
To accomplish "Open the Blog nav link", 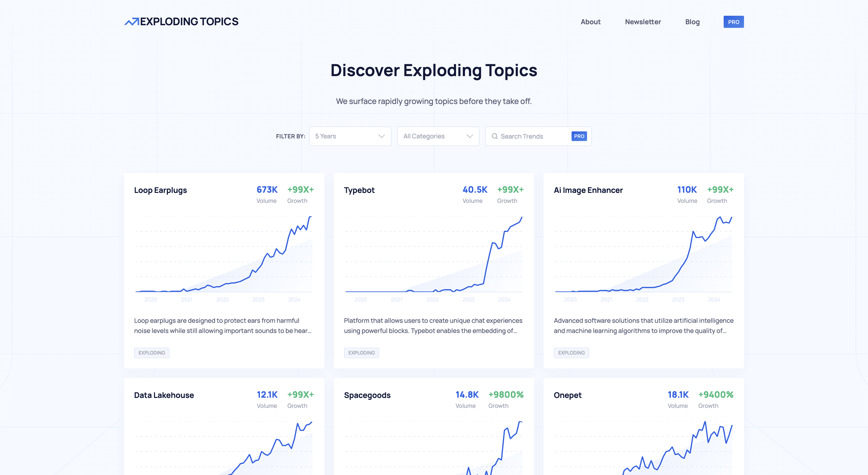I will click(692, 22).
